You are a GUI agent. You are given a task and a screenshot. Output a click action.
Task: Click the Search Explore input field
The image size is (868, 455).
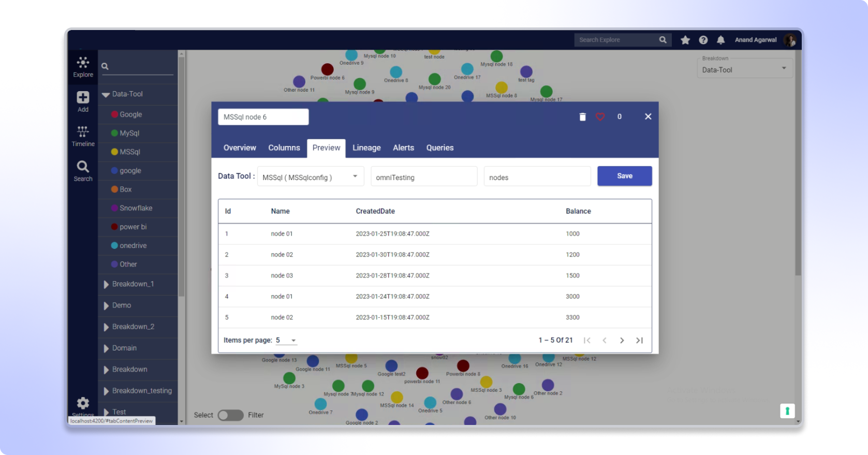pyautogui.click(x=616, y=40)
